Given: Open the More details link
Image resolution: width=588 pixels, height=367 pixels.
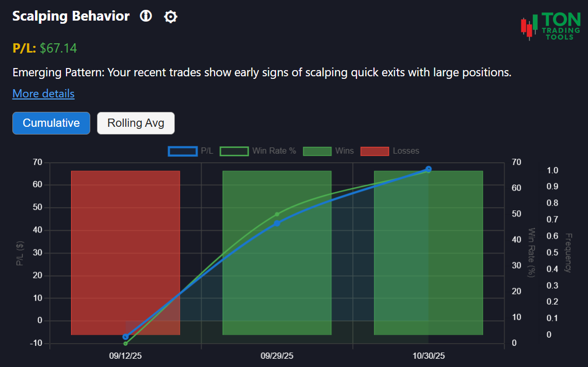Looking at the screenshot, I should click(x=43, y=93).
